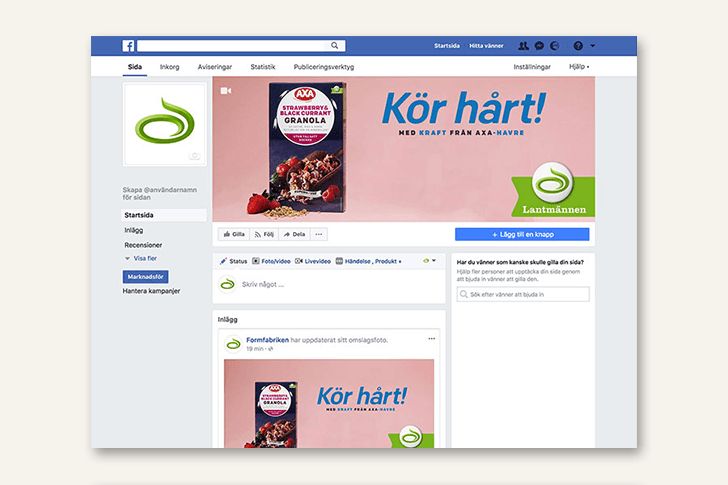The height and width of the screenshot is (485, 728).
Task: Click the 19 min post timestamp
Action: [254, 349]
